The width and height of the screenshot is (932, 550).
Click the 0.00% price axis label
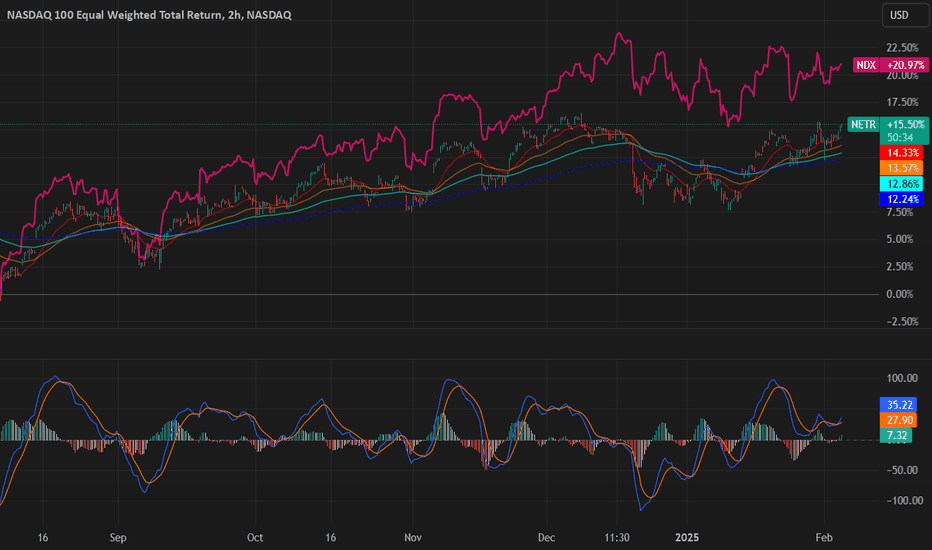click(900, 294)
